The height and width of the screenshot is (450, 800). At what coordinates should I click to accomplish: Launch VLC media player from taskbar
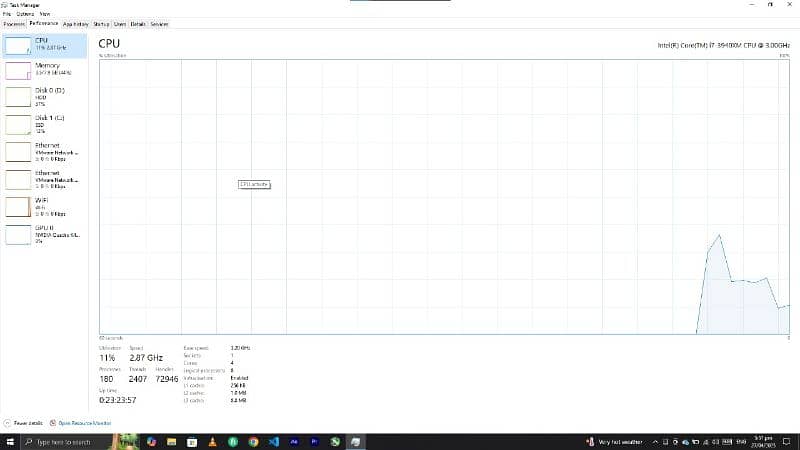(212, 442)
